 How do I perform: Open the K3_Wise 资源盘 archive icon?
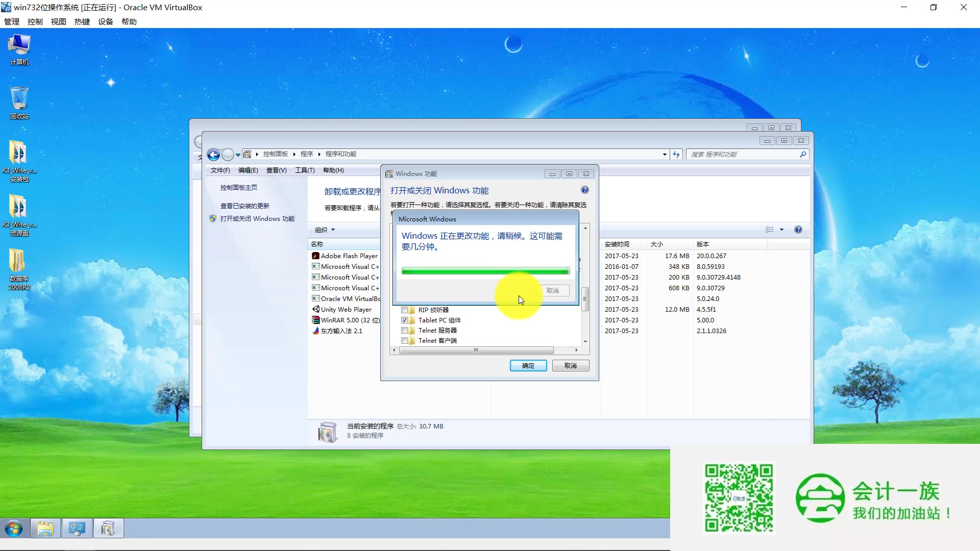tap(19, 215)
